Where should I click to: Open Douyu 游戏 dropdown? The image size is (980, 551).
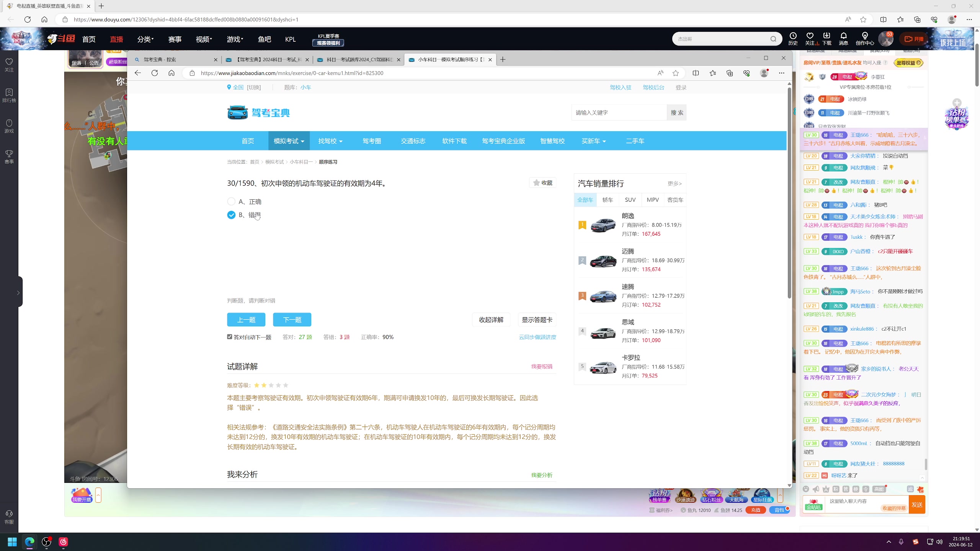(x=235, y=39)
